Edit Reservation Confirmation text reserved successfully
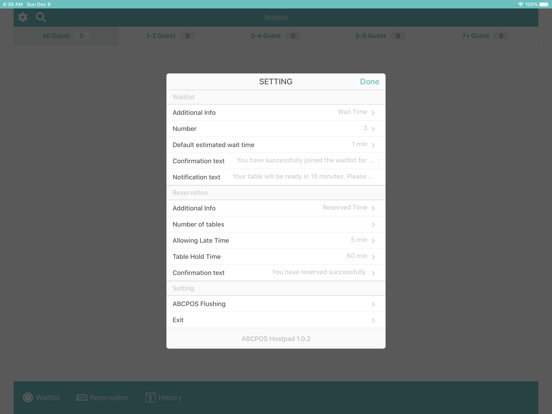Viewport: 552px width, 414px height. pos(276,273)
